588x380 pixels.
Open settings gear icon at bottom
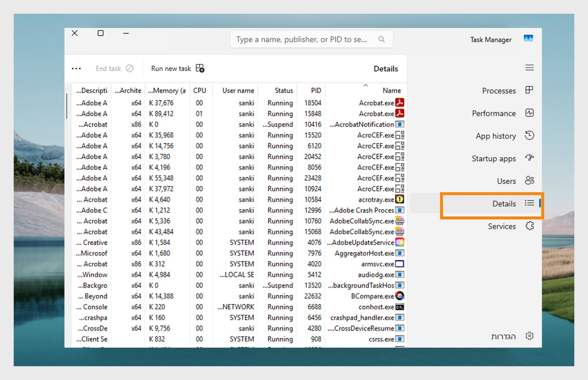(529, 336)
